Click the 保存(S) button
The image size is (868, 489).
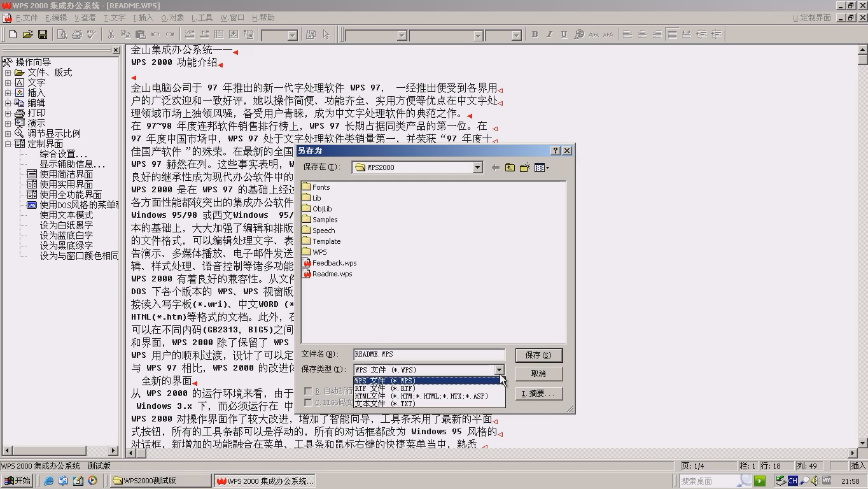(538, 355)
